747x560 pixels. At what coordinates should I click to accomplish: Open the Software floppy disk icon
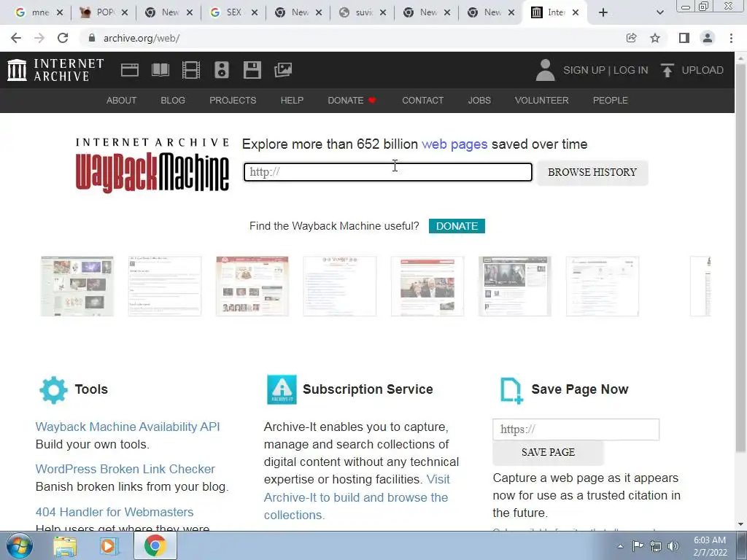[x=252, y=70]
